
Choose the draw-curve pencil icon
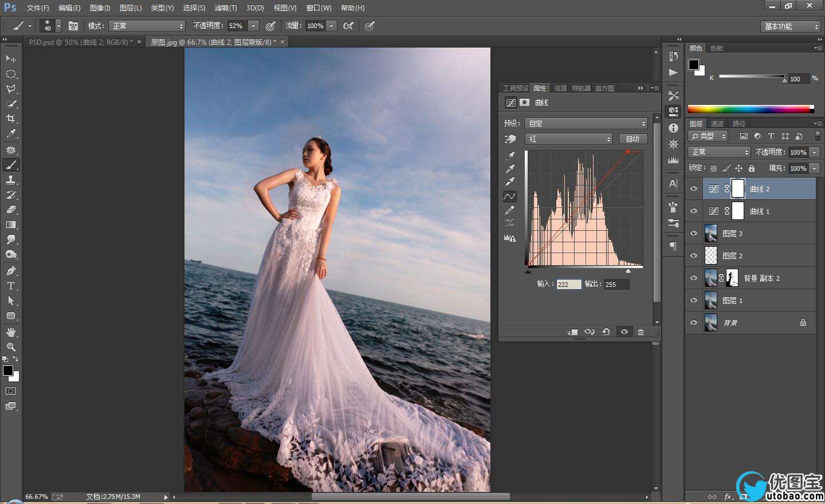click(510, 210)
